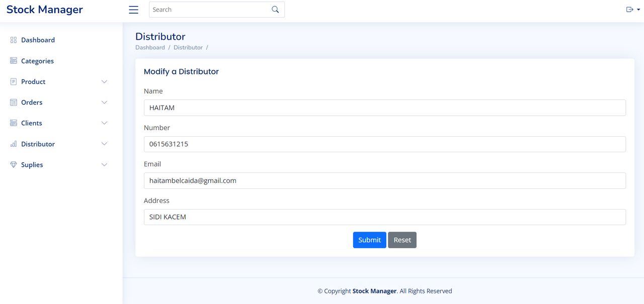Expand the Product submenu chevron
The height and width of the screenshot is (304, 644).
point(104,81)
